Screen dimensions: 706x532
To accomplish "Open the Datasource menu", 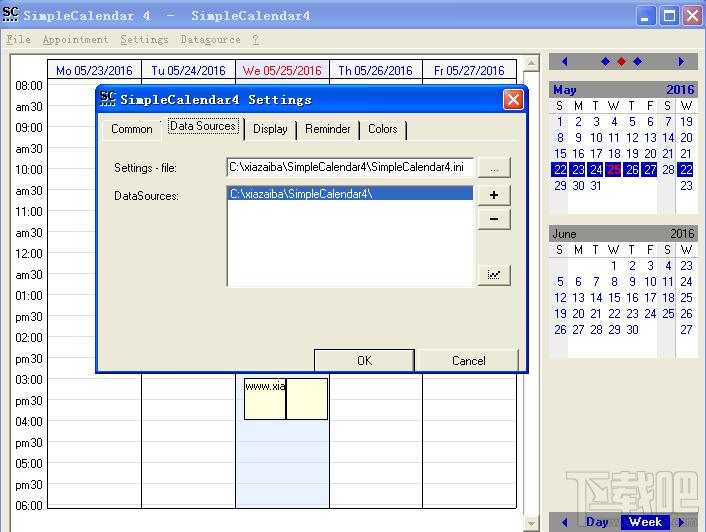I will (210, 40).
